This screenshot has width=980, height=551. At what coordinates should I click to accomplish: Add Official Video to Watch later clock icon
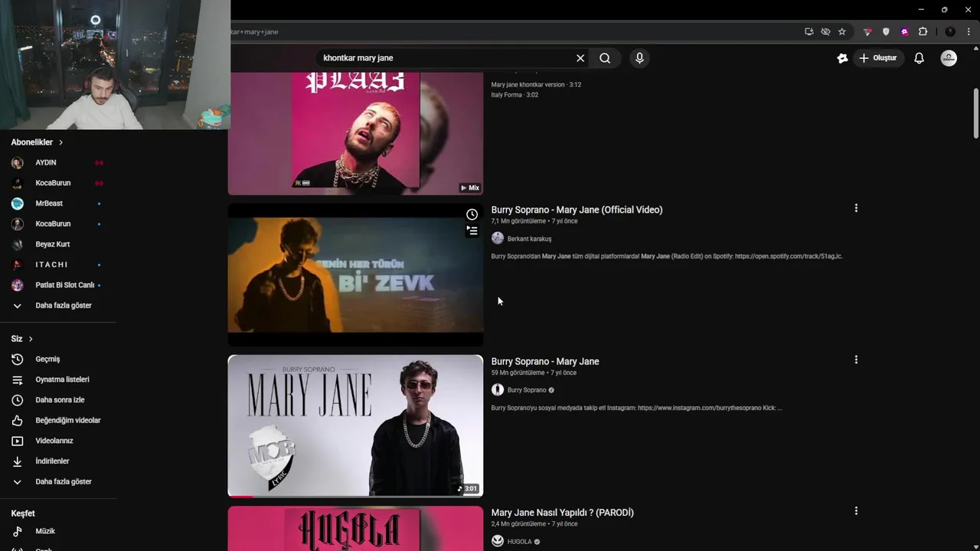[472, 214]
